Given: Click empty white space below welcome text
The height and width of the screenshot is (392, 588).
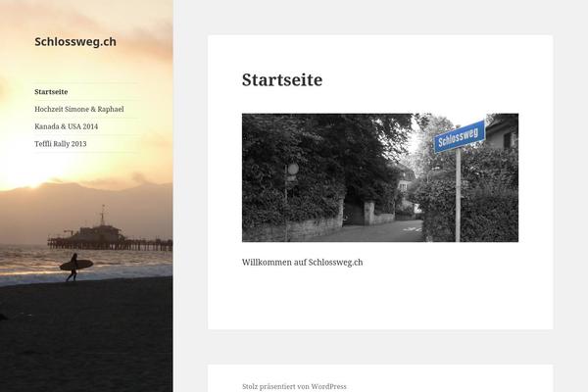Looking at the screenshot, I should tap(380, 298).
